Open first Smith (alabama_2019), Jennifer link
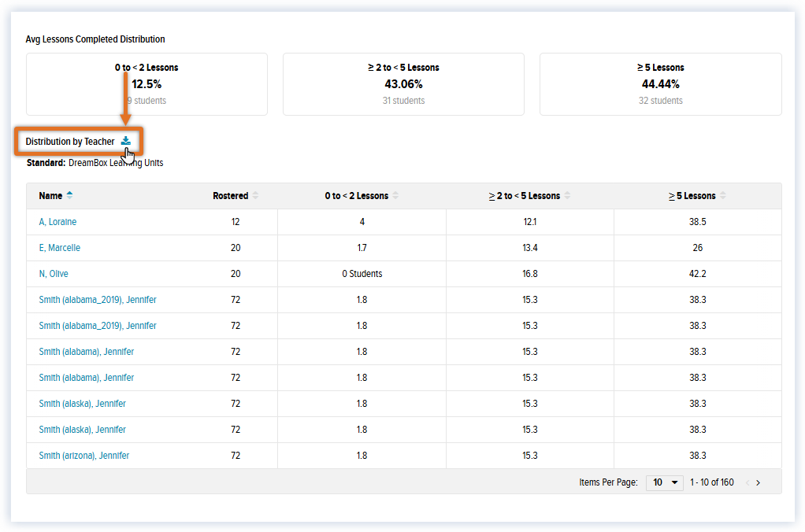 tap(98, 300)
